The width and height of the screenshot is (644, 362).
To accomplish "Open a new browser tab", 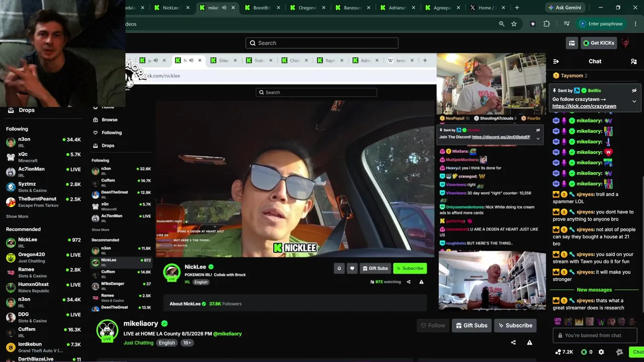I will click(517, 8).
